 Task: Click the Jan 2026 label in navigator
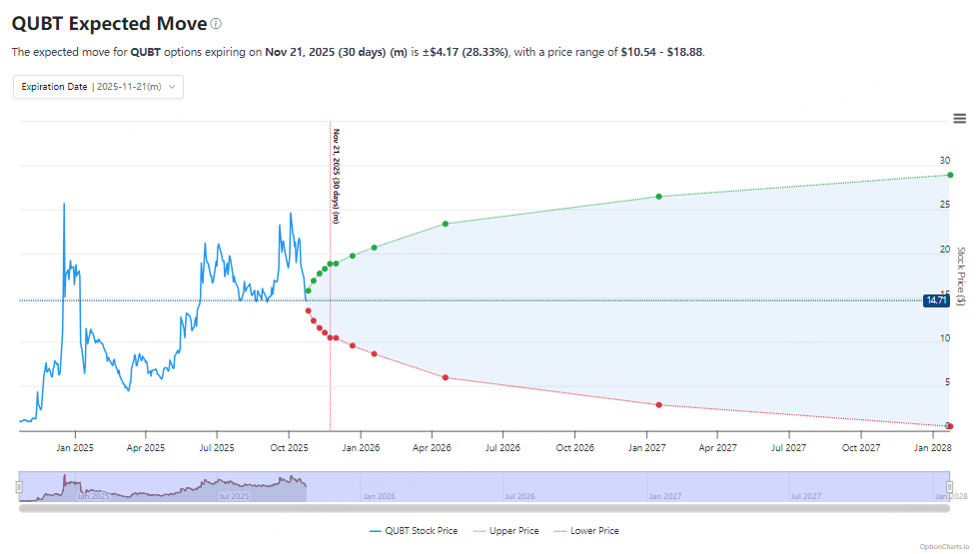(379, 496)
